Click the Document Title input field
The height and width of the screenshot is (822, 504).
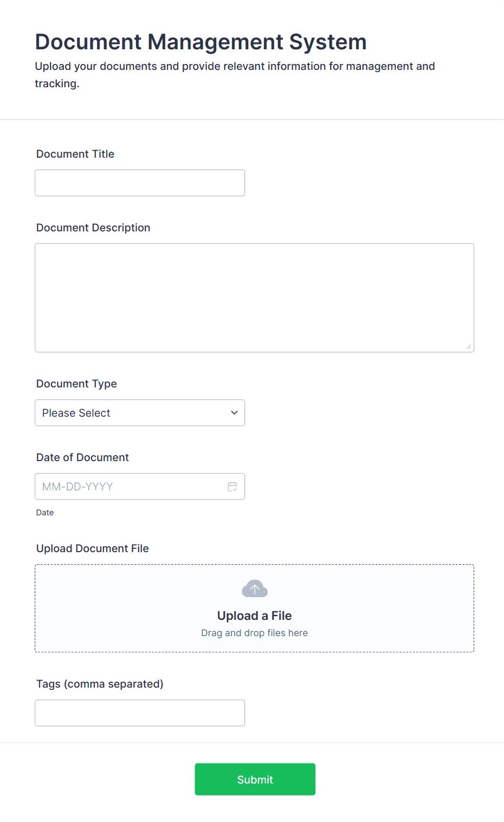click(140, 183)
